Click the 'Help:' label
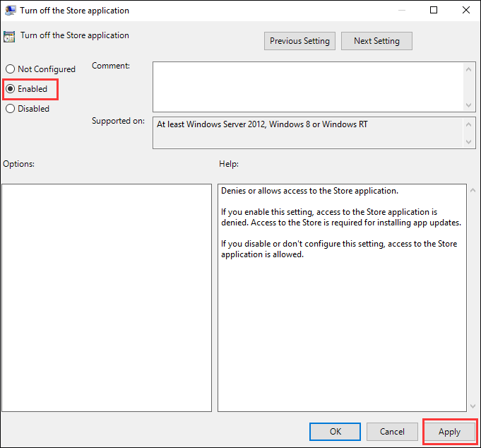 point(229,164)
